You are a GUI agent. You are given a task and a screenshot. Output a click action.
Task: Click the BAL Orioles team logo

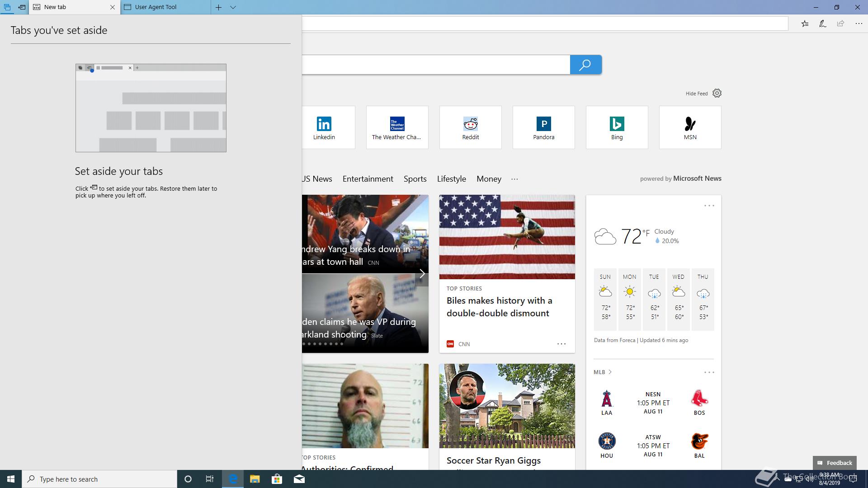coord(699,441)
